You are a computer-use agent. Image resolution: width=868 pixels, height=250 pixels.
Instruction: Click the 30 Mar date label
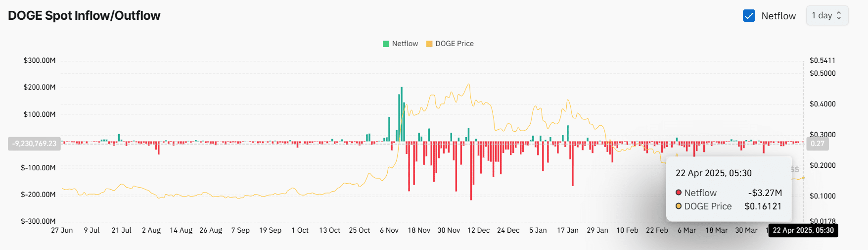(x=746, y=230)
